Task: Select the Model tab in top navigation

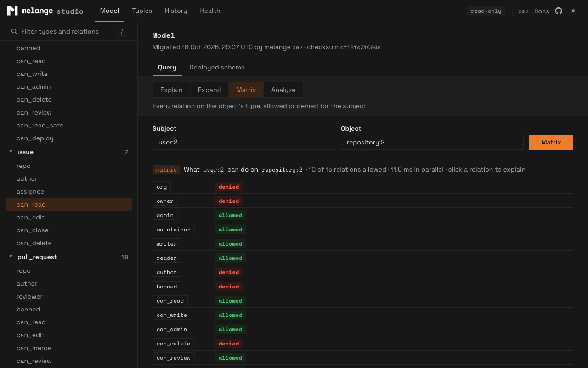Action: pos(109,11)
